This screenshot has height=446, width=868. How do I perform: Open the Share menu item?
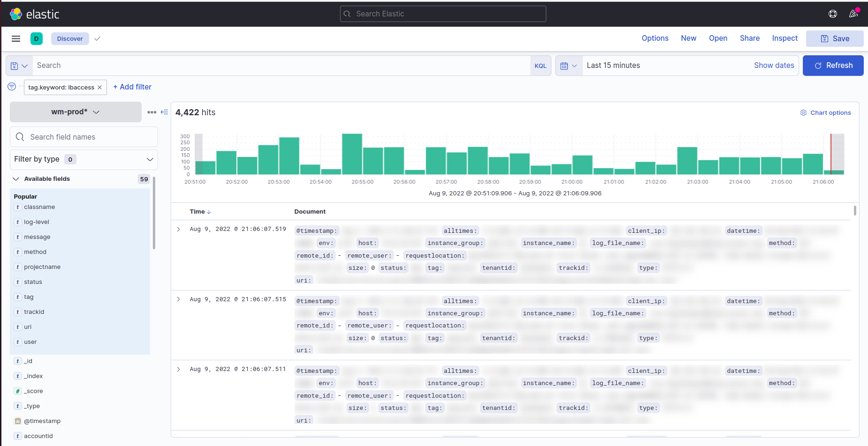[x=749, y=38]
